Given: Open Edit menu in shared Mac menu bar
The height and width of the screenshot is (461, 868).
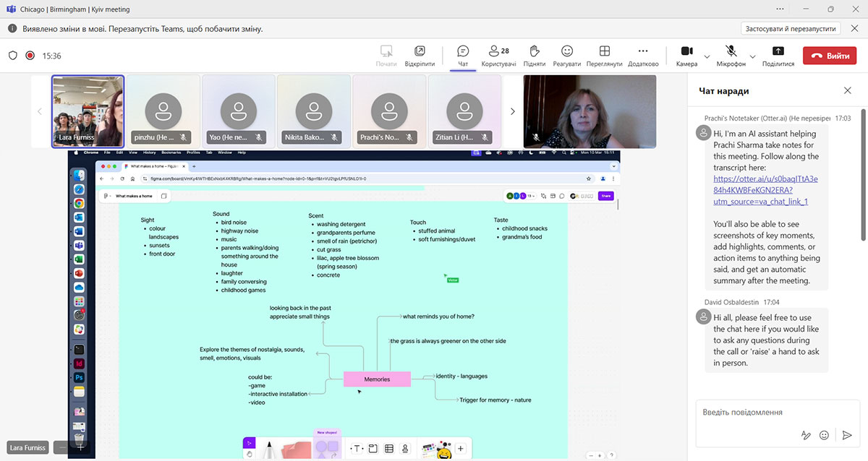Looking at the screenshot, I should (x=119, y=152).
